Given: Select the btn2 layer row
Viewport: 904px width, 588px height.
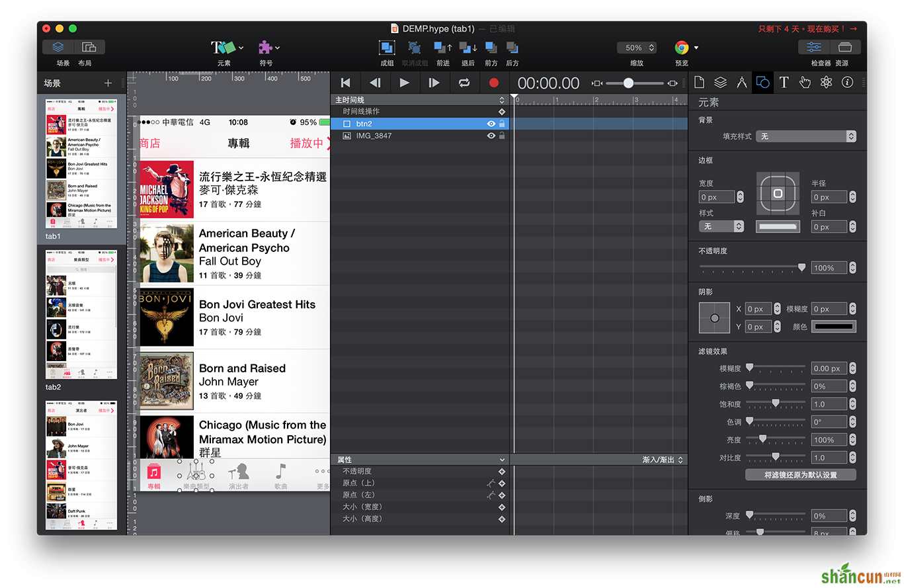Looking at the screenshot, I should [419, 124].
